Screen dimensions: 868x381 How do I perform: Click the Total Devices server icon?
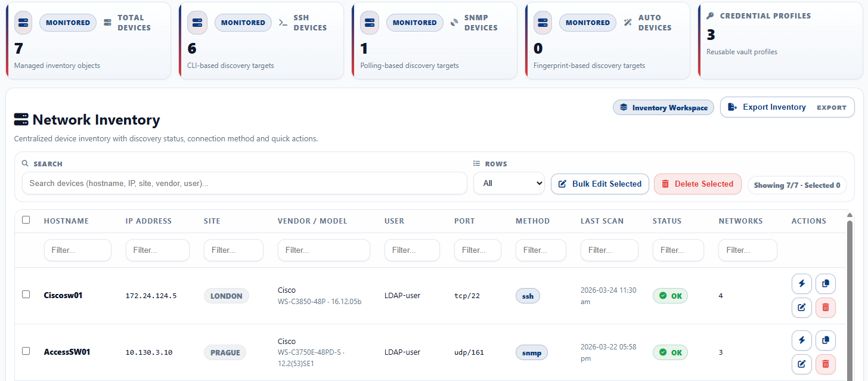(23, 23)
